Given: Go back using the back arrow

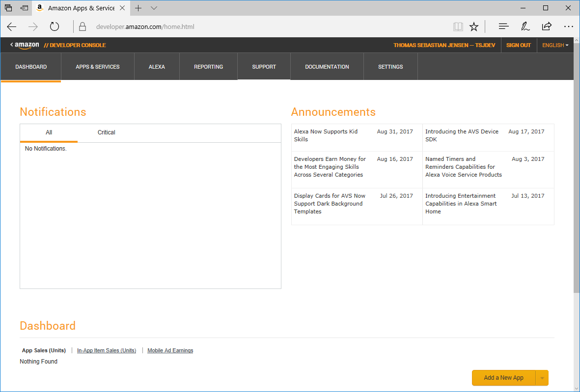Looking at the screenshot, I should click(12, 26).
